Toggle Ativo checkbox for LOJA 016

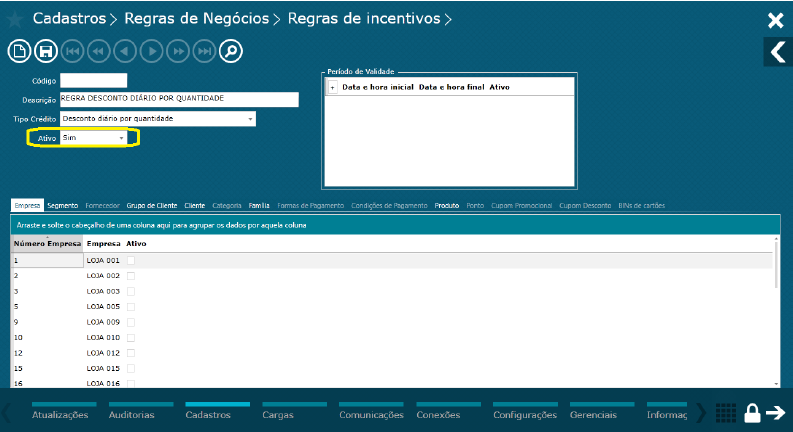click(131, 383)
